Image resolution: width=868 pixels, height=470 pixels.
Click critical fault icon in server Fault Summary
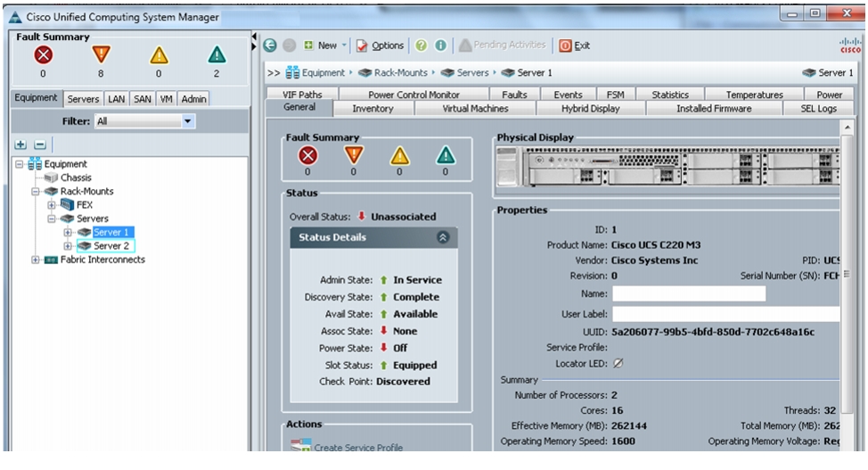[307, 156]
